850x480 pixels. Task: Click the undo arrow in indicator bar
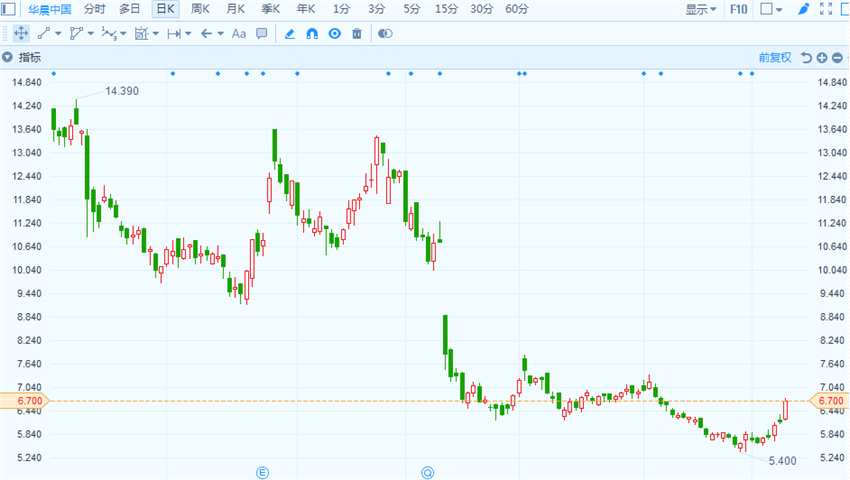807,57
